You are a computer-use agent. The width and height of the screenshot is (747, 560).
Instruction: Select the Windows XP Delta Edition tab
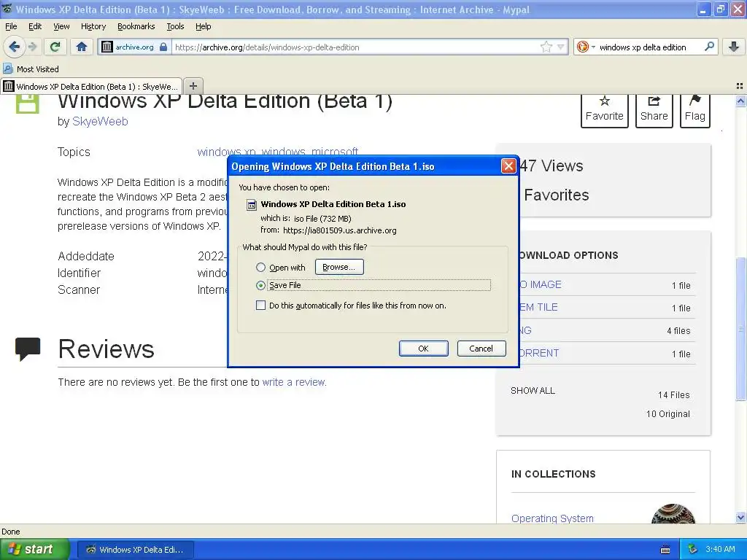(x=91, y=86)
